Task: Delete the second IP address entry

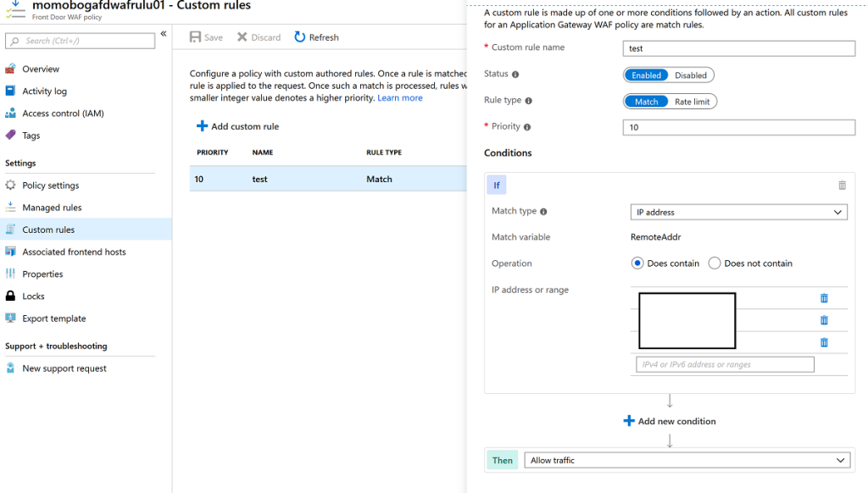Action: click(824, 320)
